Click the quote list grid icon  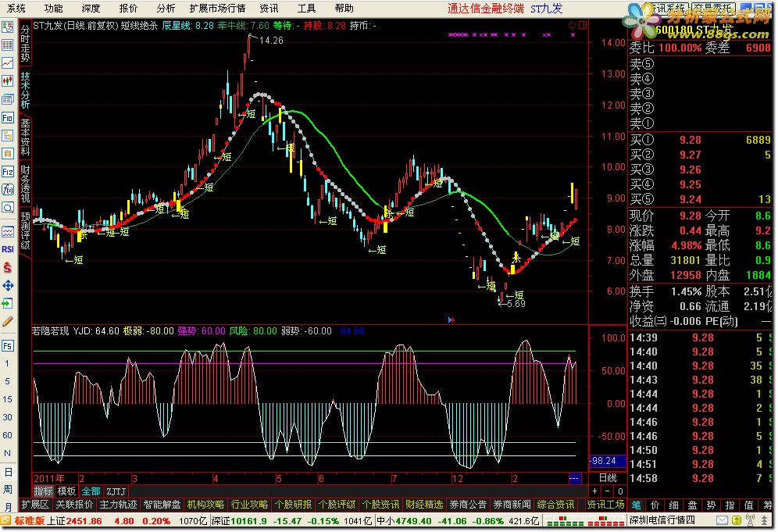(x=8, y=45)
